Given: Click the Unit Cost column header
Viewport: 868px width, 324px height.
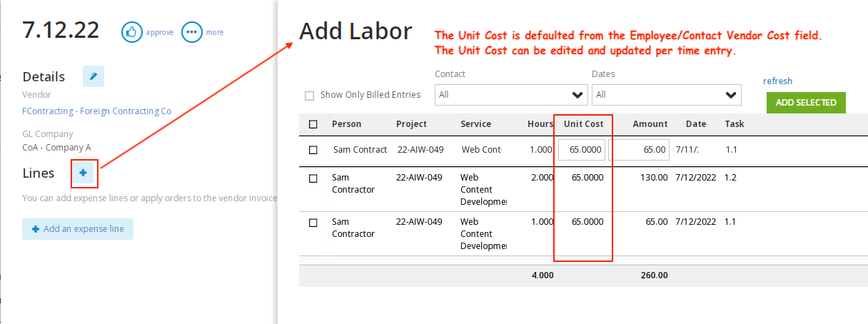Looking at the screenshot, I should pos(584,124).
